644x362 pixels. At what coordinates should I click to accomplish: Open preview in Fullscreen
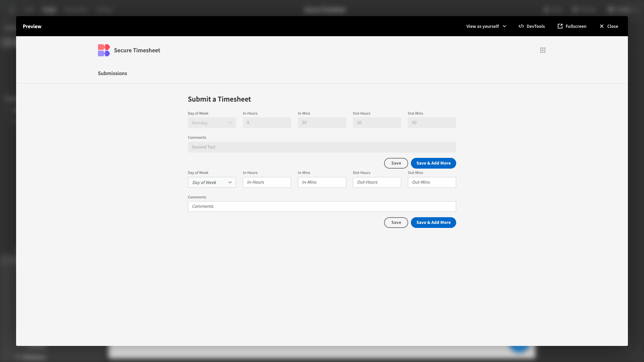(572, 26)
